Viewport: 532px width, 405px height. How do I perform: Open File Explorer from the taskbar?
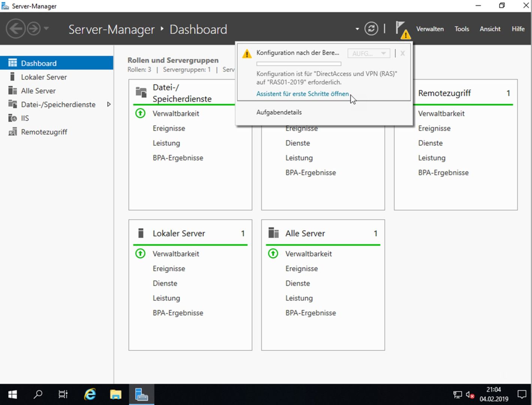point(115,394)
